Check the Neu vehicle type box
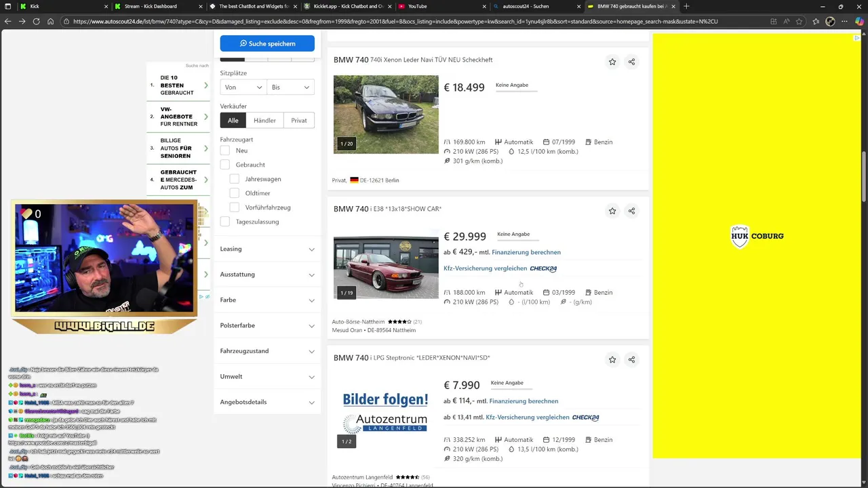 (x=225, y=150)
